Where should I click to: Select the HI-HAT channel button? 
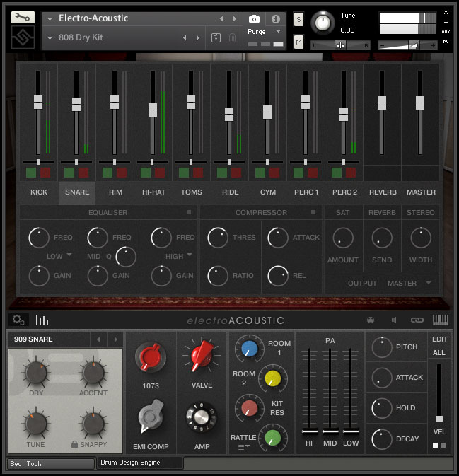[x=153, y=192]
